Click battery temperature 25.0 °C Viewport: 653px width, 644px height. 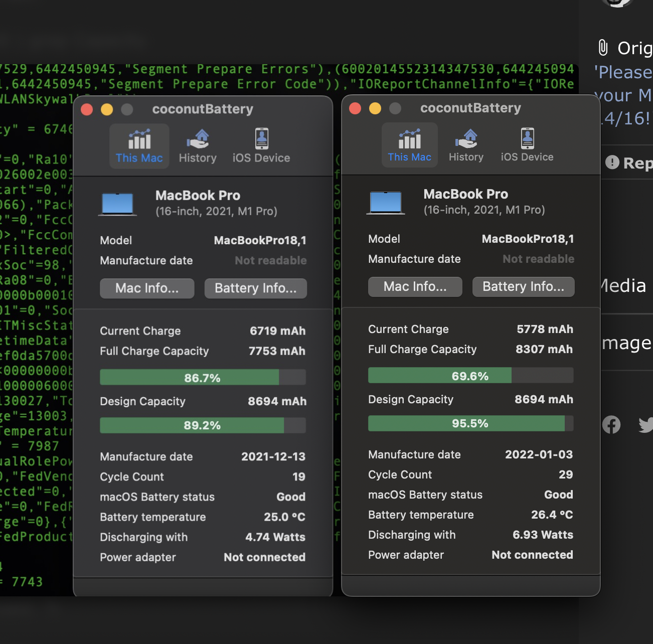click(x=285, y=517)
